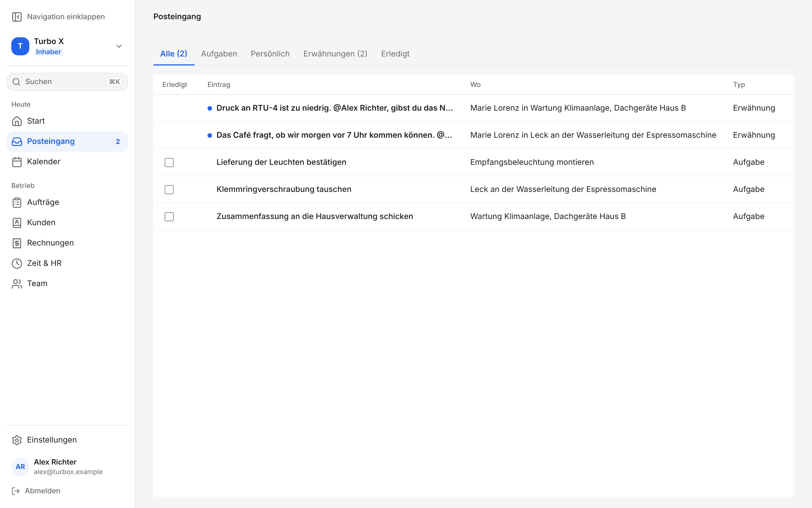
Task: Click the Abmelden logout icon
Action: click(x=16, y=491)
